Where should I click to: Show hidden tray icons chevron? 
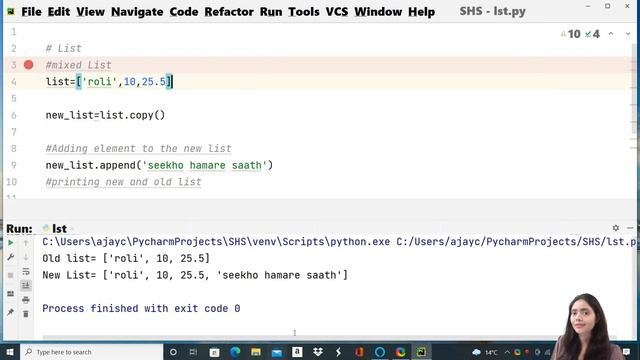point(507,352)
